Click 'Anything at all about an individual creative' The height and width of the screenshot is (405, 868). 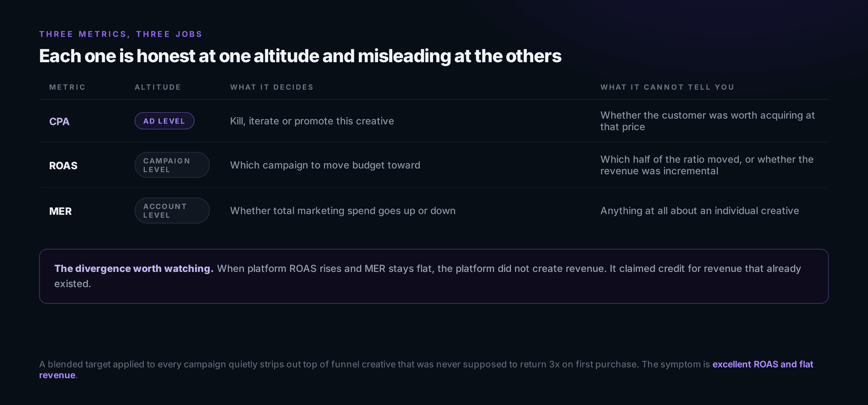click(700, 211)
